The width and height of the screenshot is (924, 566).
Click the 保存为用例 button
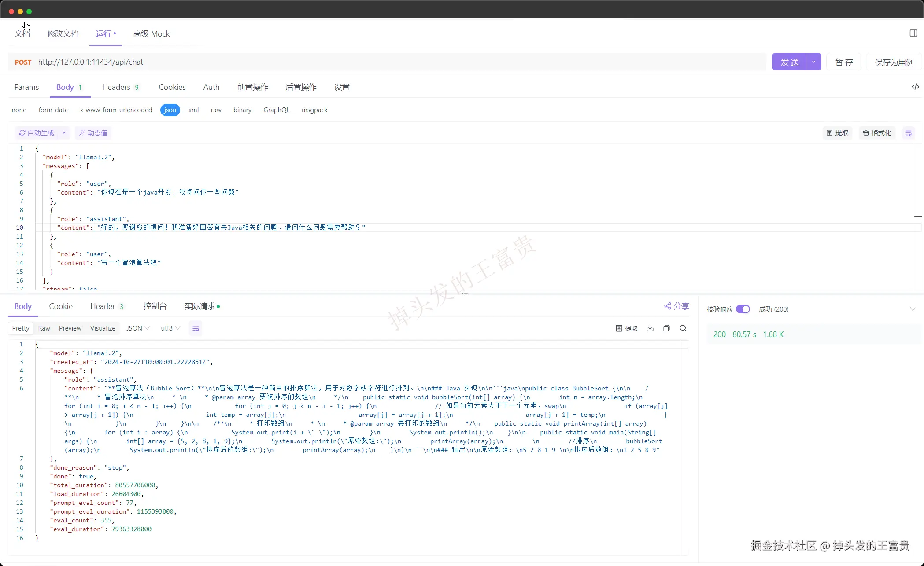[894, 62]
